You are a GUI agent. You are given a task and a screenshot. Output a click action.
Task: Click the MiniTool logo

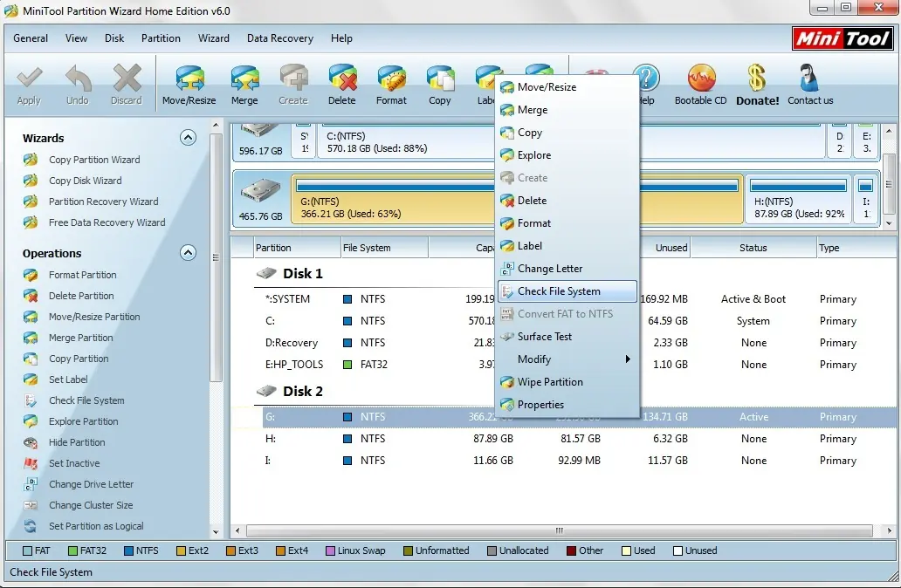[843, 38]
